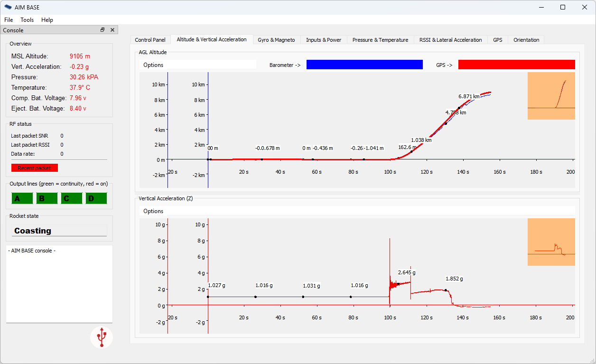Viewport: 596px width, 364px height.
Task: Click the blue Barometer color swatch
Action: point(364,65)
